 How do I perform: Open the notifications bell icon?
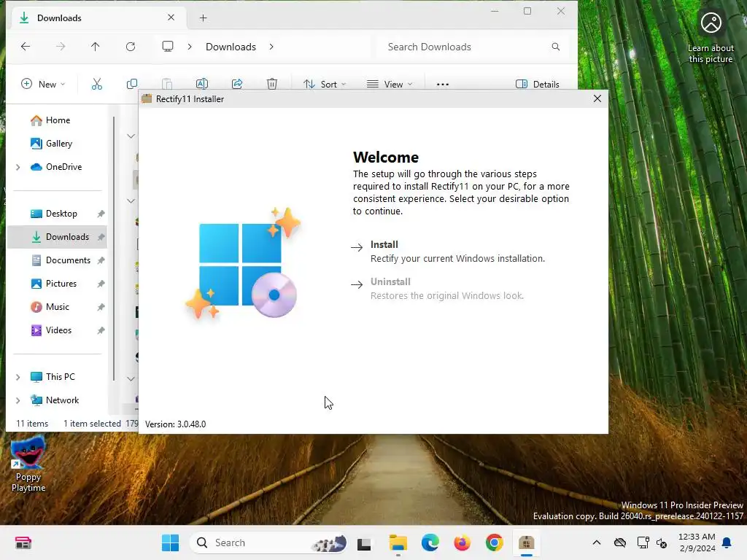coord(727,542)
